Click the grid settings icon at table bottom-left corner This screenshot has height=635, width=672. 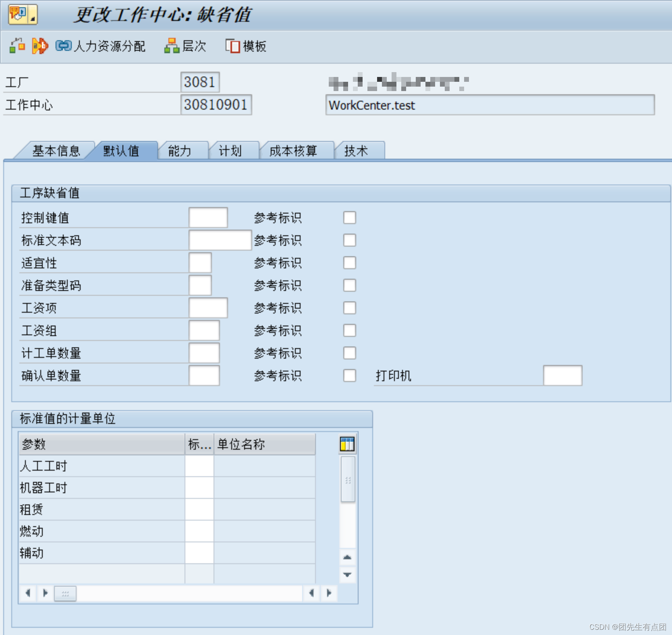click(64, 593)
